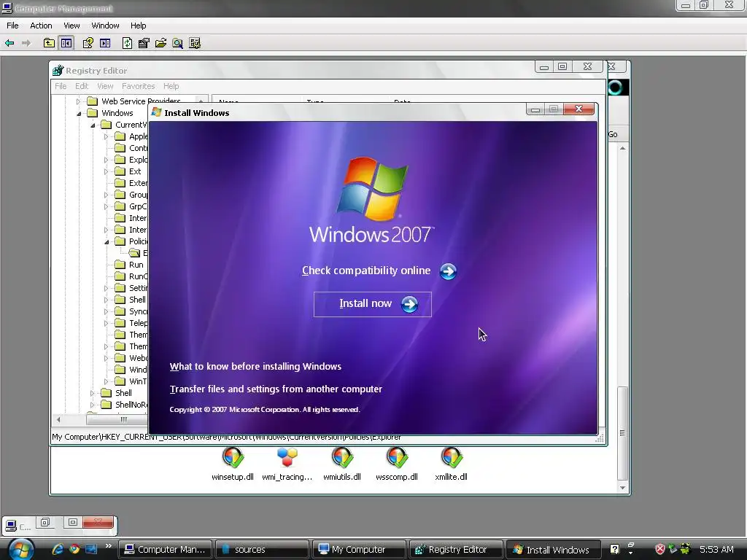Viewport: 747px width, 560px height.
Task: Click Check compatibility online link
Action: click(x=366, y=271)
